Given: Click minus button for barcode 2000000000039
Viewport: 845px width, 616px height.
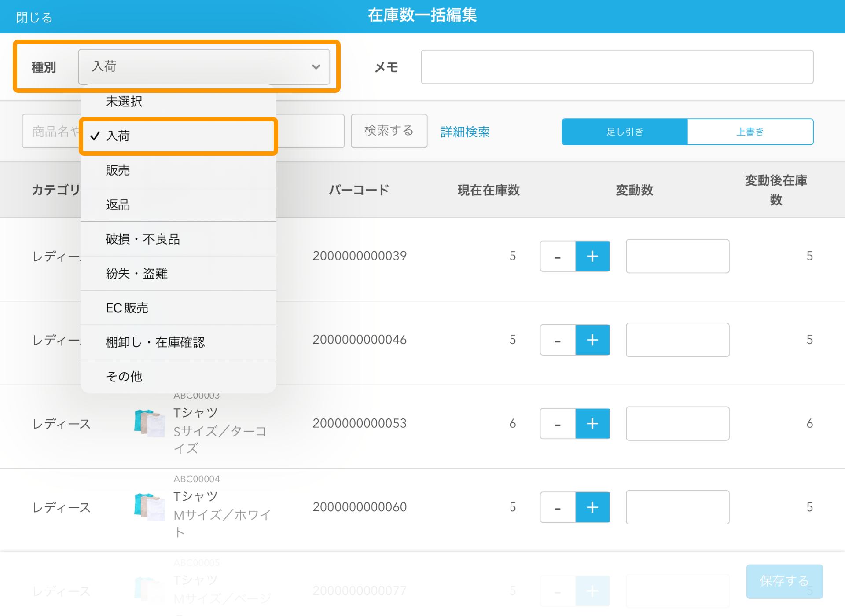Looking at the screenshot, I should point(558,256).
